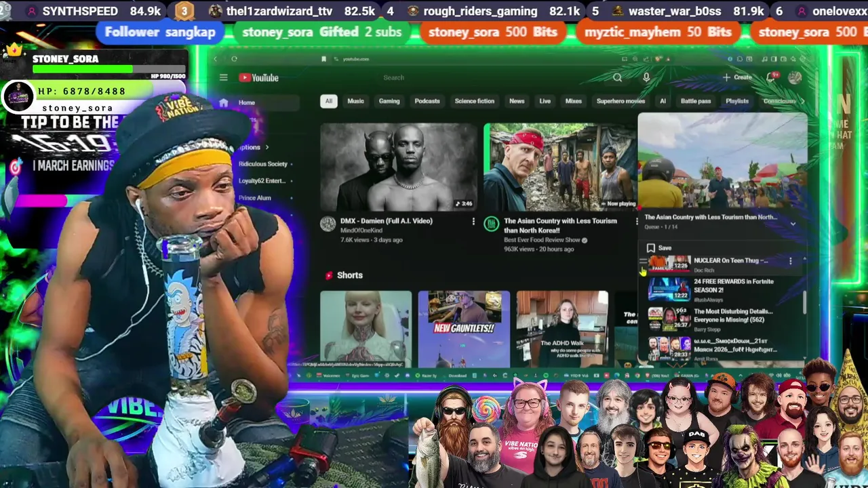Grab the drag handle of NUCLEAR On Teen Thug
Screen dimensions: 868x488
click(643, 262)
